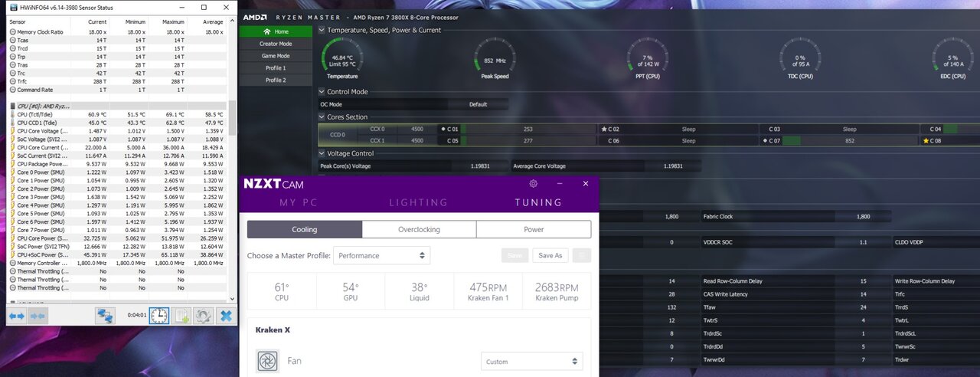Click the C 01 core usage bar

tap(528, 129)
